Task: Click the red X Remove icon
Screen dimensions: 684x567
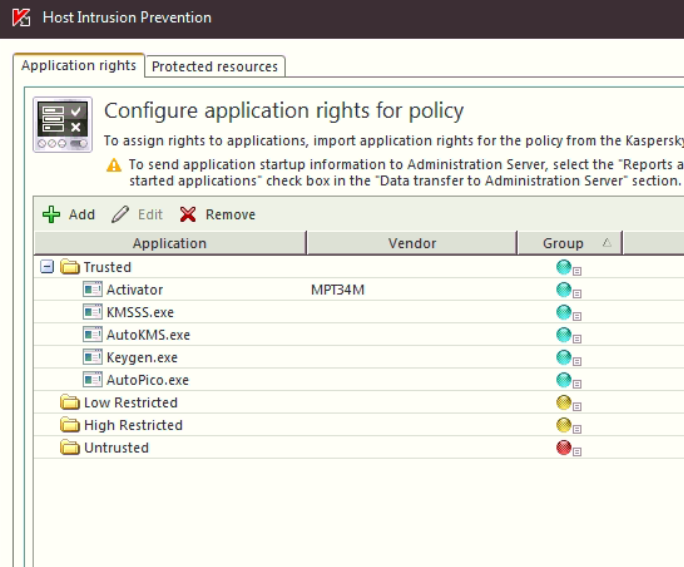Action: point(188,215)
